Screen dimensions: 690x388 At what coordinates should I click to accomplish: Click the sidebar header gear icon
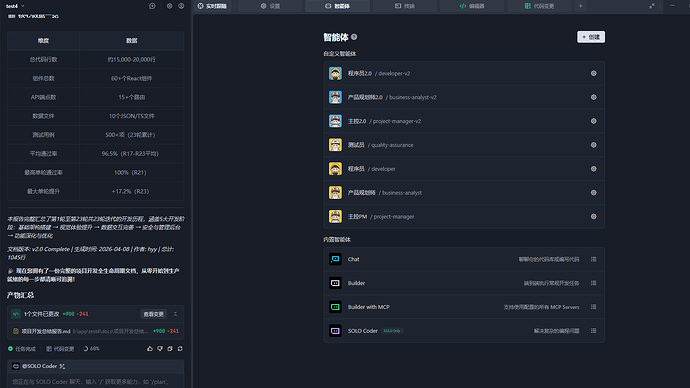(x=169, y=6)
